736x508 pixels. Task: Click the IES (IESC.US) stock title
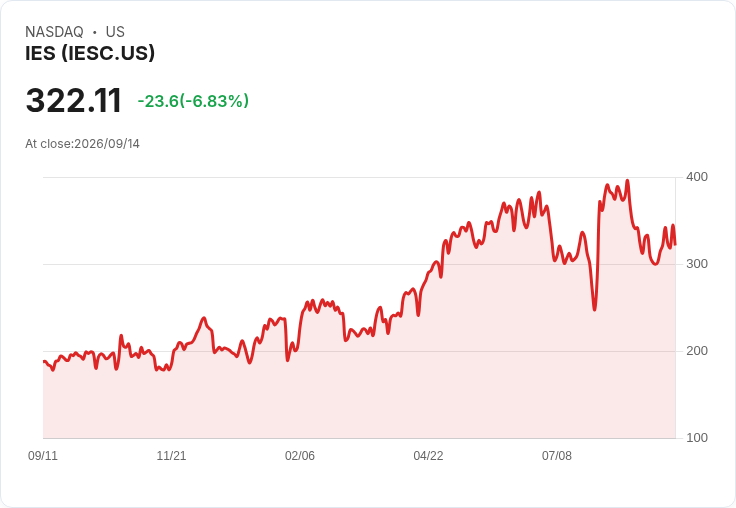tap(90, 53)
